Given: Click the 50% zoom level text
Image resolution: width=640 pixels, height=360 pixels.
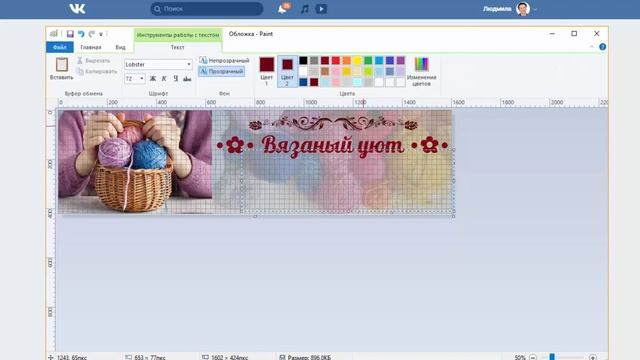Looking at the screenshot, I should click(x=520, y=357).
